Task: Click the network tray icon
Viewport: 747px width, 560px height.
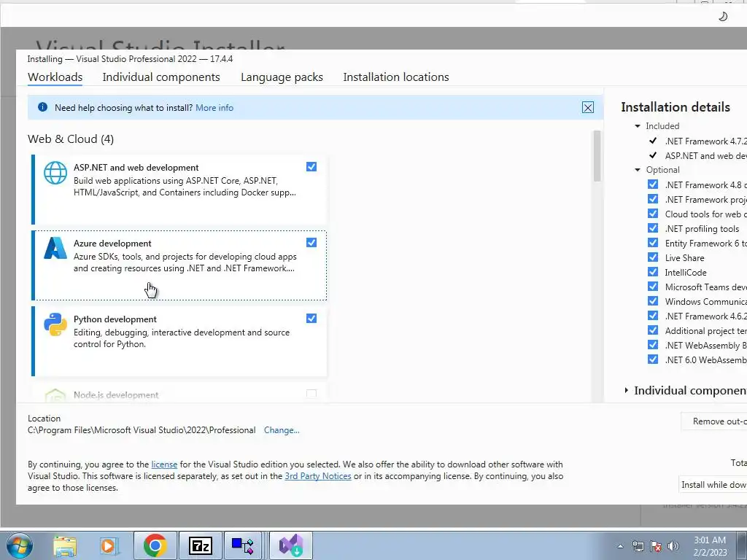Action: coord(638,546)
